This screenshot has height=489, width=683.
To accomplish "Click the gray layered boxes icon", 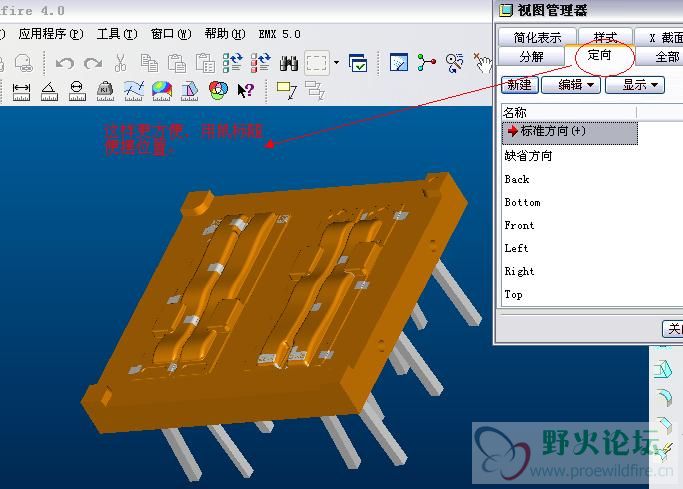I will [314, 91].
